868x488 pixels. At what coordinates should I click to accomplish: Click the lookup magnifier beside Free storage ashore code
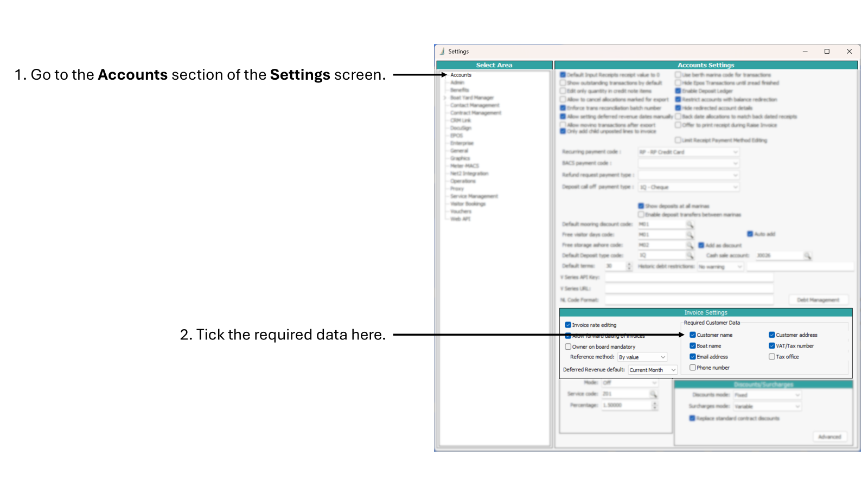pyautogui.click(x=690, y=245)
